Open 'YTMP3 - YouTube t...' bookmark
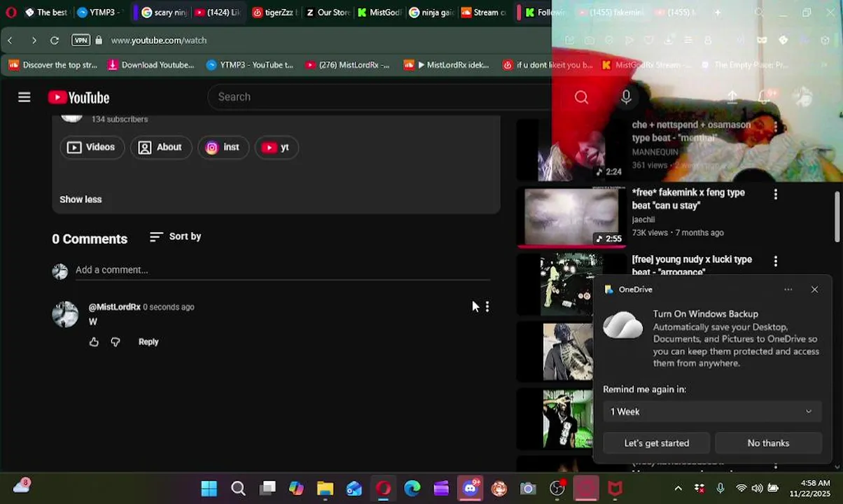 coord(250,65)
